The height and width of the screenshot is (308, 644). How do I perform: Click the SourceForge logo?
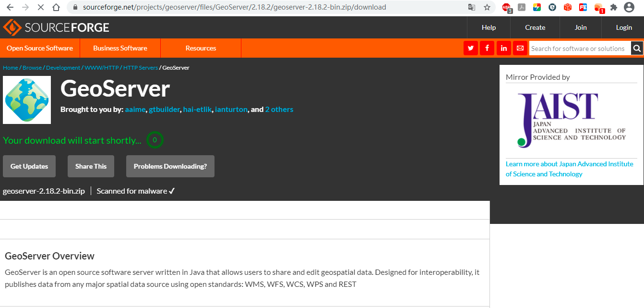[56, 27]
